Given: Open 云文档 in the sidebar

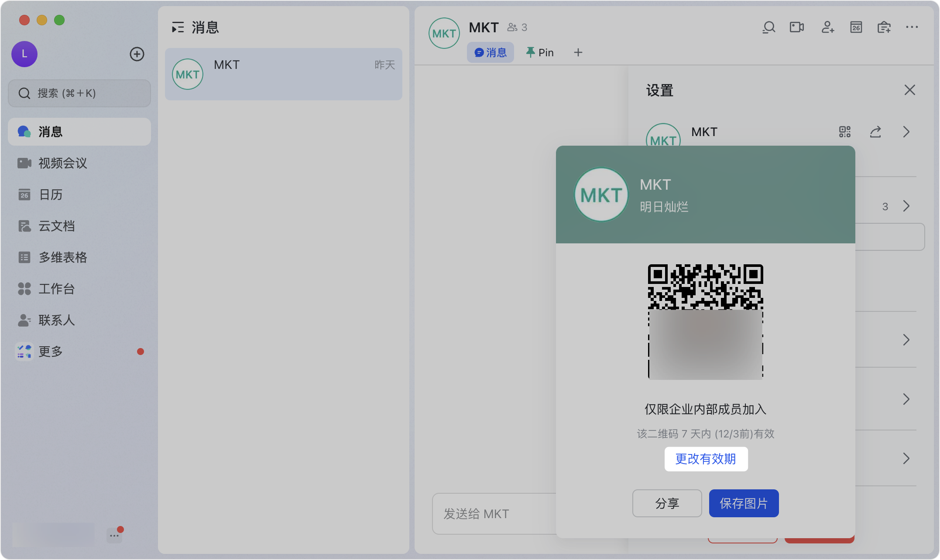Looking at the screenshot, I should (79, 226).
